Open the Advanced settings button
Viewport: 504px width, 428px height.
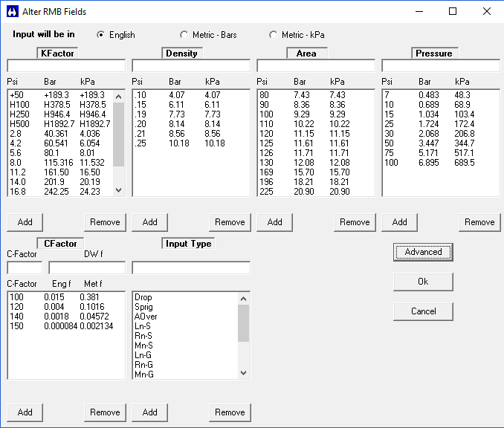423,252
